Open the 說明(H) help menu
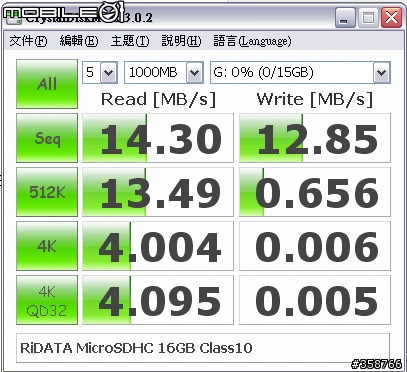This screenshot has width=407, height=372. pyautogui.click(x=181, y=41)
